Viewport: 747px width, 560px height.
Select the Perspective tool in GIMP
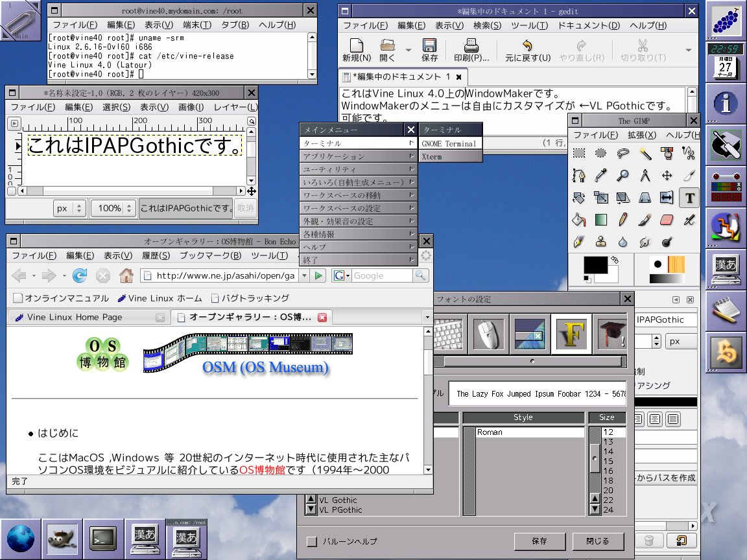pyautogui.click(x=645, y=198)
